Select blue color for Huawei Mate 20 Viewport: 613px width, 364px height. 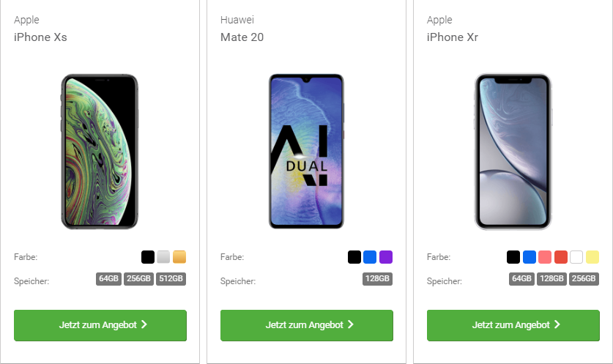370,257
